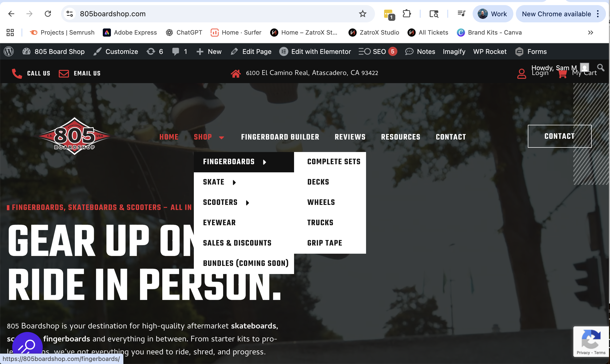Click the 805 Boardshop logo
This screenshot has height=364, width=610.
point(75,136)
